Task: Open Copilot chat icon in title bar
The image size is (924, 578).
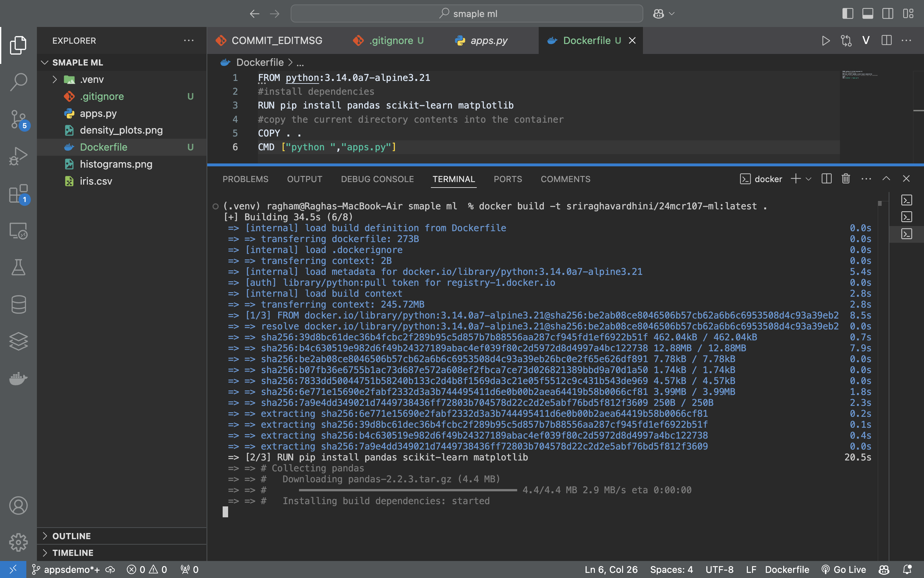Action: 658,14
